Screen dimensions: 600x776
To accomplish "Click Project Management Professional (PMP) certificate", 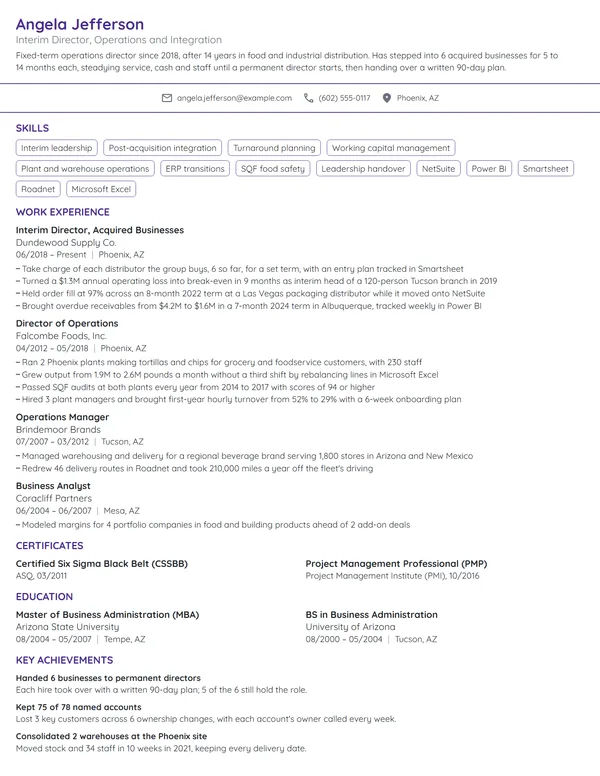I will pos(397,564).
